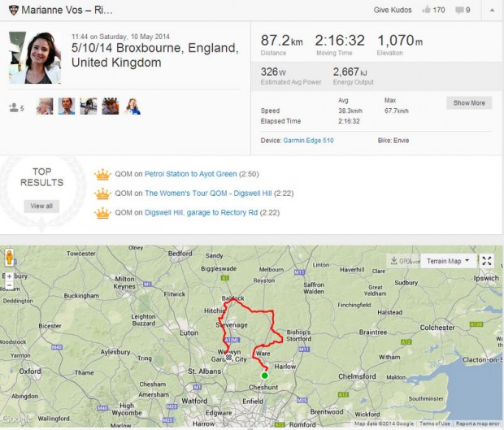The width and height of the screenshot is (504, 430).
Task: Click the View all results button
Action: click(x=41, y=206)
